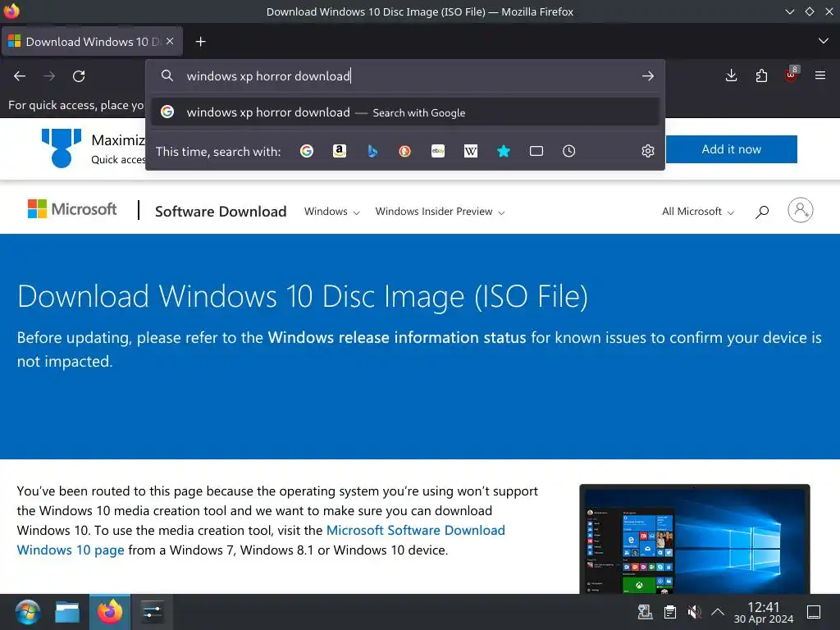The width and height of the screenshot is (840, 630).
Task: Click the muted volume tray icon
Action: pos(694,612)
